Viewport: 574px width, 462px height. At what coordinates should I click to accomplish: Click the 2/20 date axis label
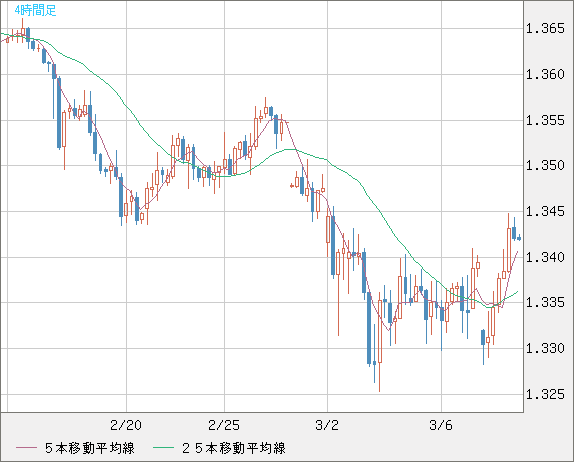[126, 425]
